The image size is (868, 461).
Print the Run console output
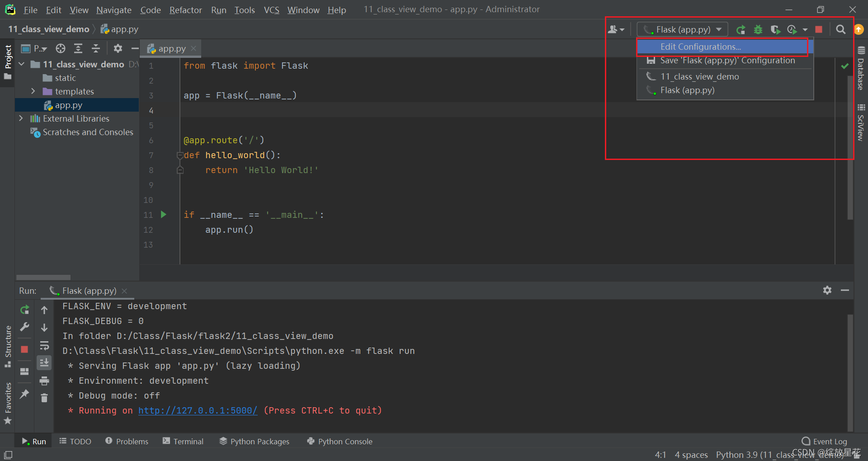(x=44, y=381)
